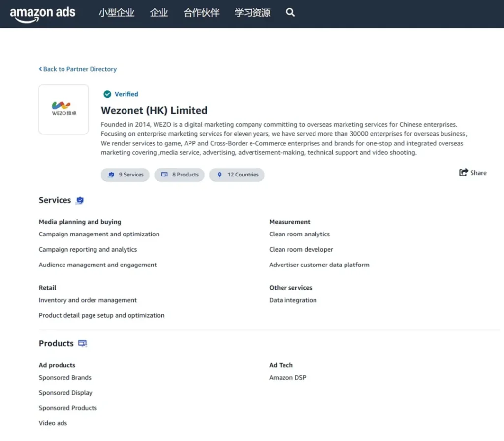Click Advertiser customer data platform
This screenshot has width=504, height=441.
pos(319,265)
